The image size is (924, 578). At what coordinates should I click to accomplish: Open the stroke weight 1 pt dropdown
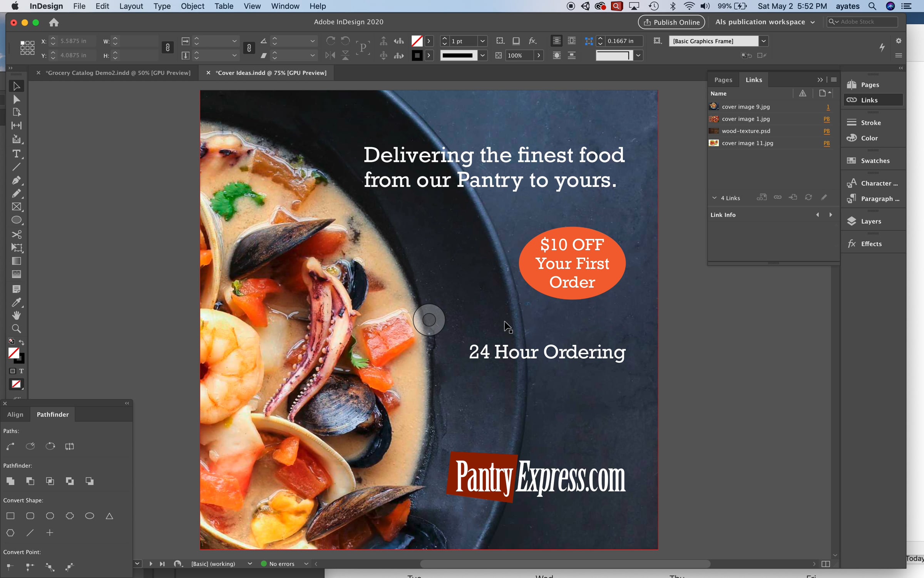click(482, 41)
